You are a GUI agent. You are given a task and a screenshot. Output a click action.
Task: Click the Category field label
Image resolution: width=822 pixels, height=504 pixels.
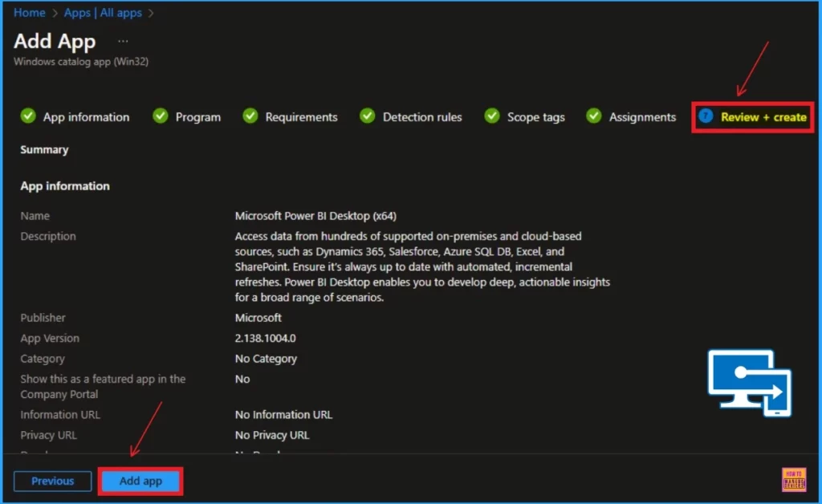pyautogui.click(x=43, y=359)
